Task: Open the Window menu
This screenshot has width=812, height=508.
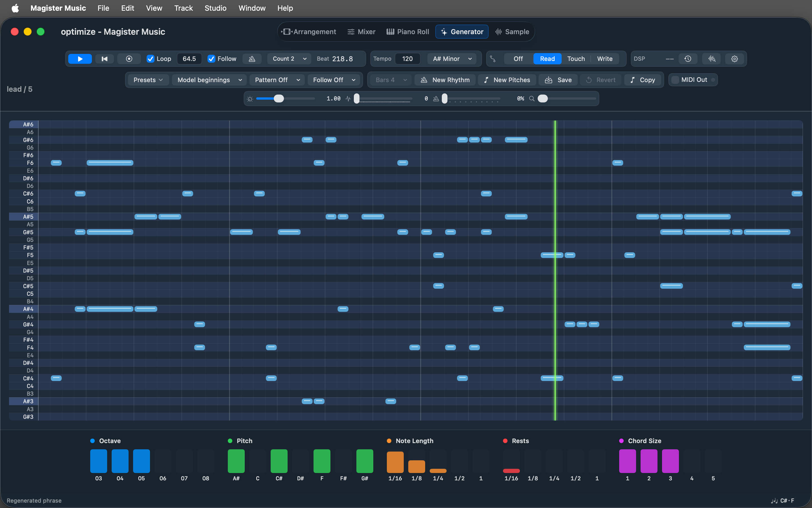Action: pyautogui.click(x=252, y=8)
